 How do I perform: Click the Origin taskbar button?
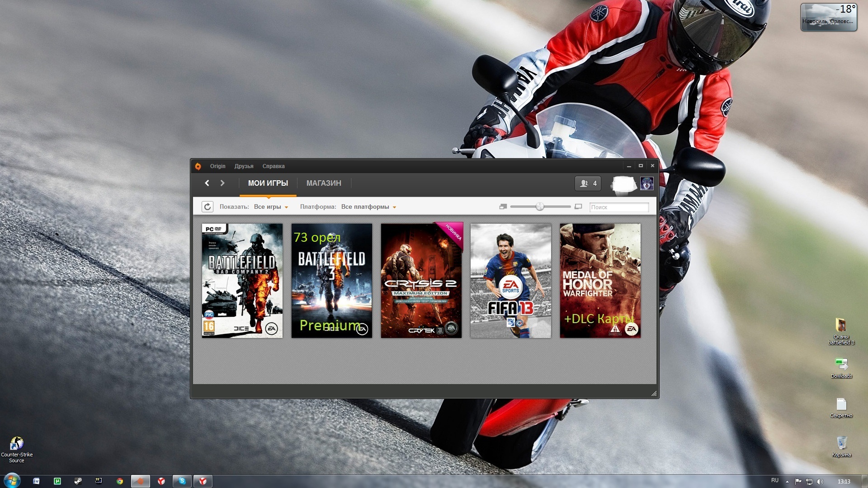(141, 481)
